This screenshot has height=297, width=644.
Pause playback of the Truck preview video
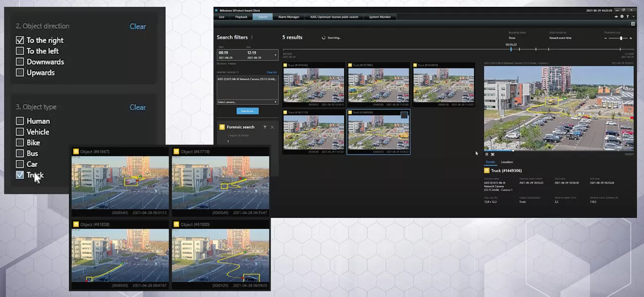coord(486,154)
